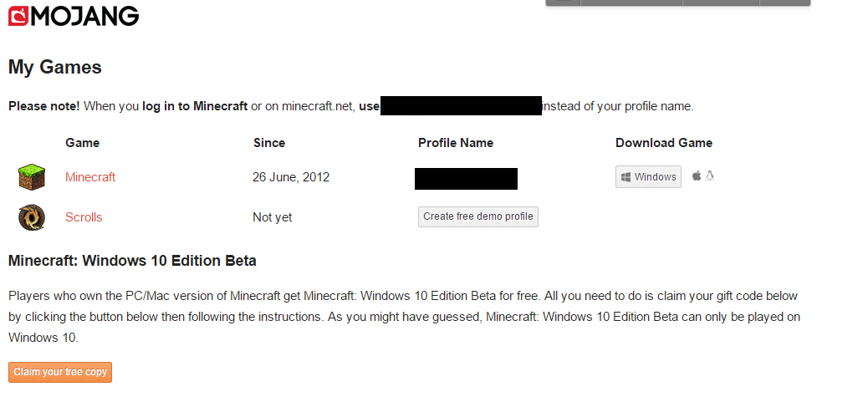Click the '26 June, 2012' date text
This screenshot has width=868, height=402.
tap(291, 177)
